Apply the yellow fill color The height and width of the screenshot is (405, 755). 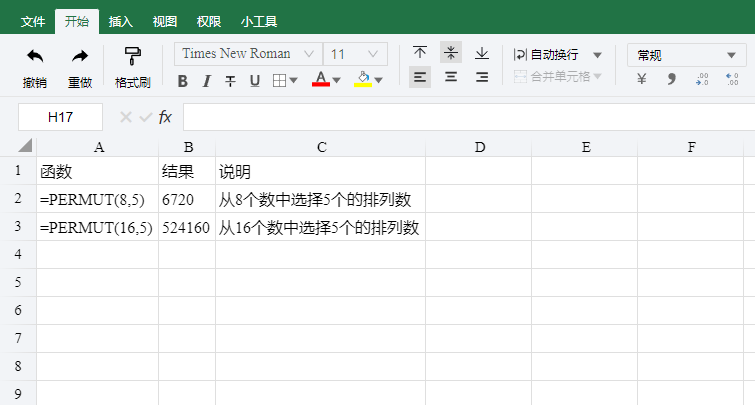[363, 79]
